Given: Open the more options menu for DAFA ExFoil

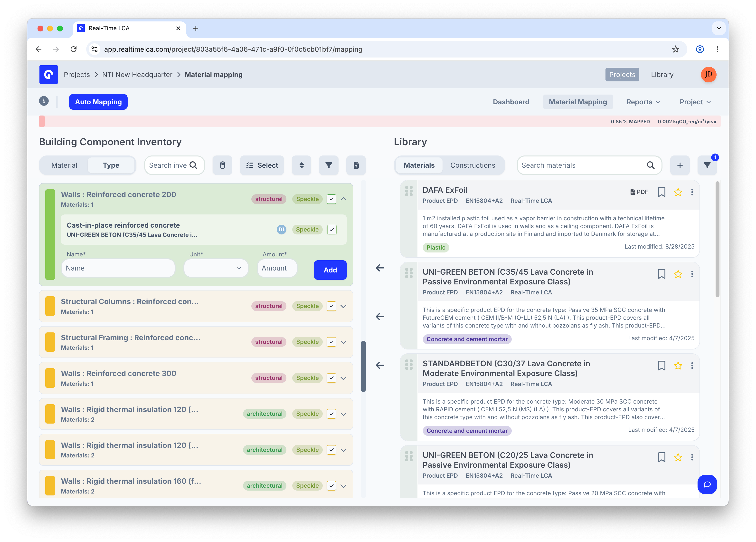Looking at the screenshot, I should 692,192.
